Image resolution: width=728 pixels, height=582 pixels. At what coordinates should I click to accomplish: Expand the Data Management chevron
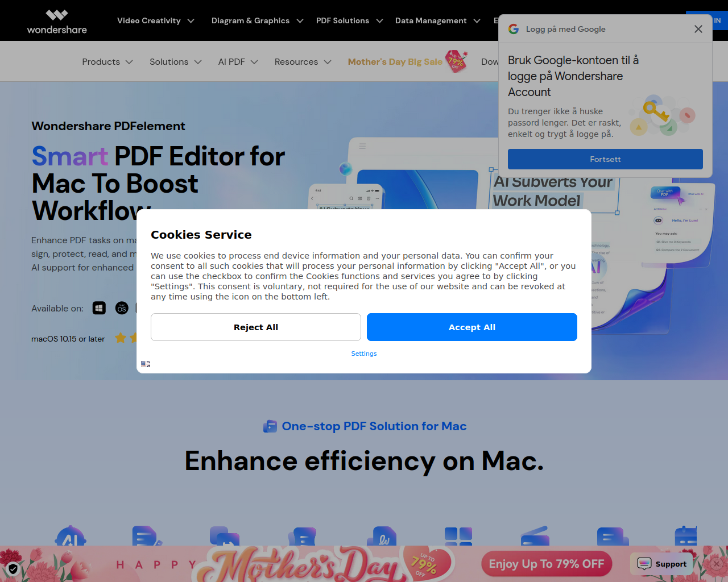[x=477, y=21]
